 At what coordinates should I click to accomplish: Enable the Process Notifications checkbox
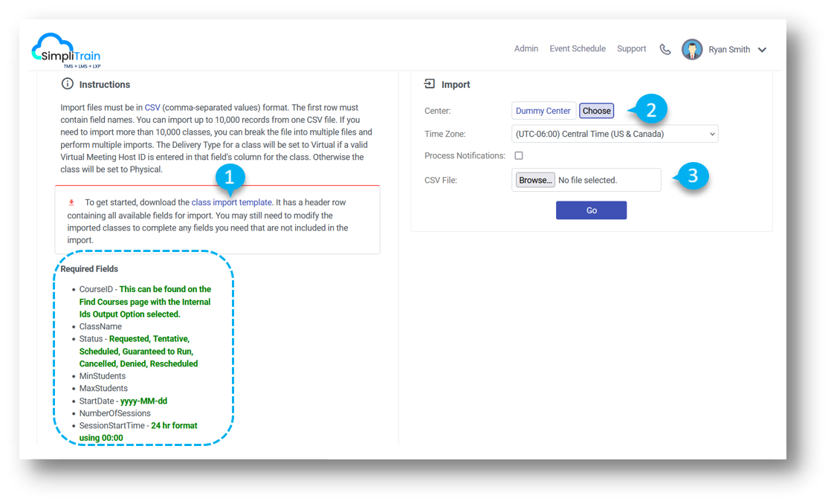coord(519,156)
